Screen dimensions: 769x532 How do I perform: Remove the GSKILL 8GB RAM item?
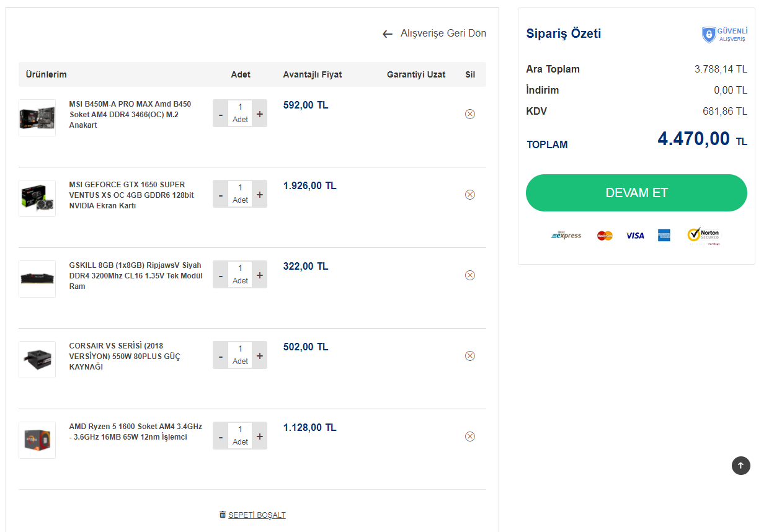click(469, 275)
